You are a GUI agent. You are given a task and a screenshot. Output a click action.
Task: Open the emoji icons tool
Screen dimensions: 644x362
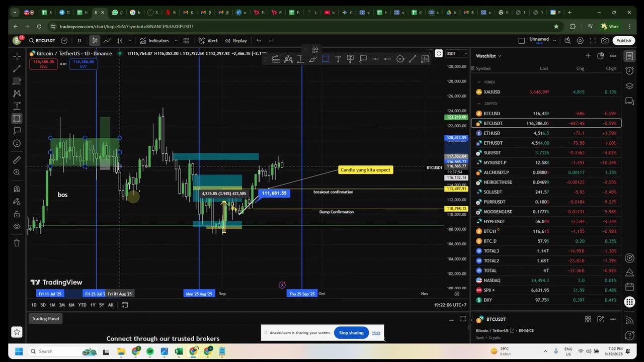[17, 143]
